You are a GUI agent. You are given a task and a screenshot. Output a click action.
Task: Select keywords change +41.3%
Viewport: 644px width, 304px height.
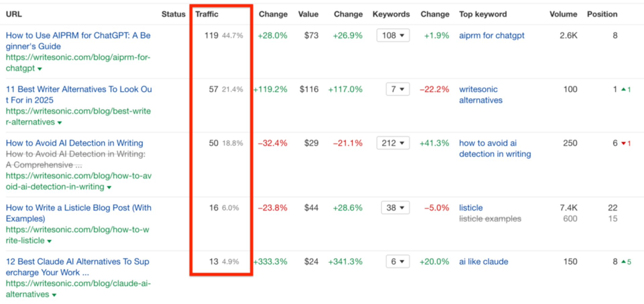(434, 143)
